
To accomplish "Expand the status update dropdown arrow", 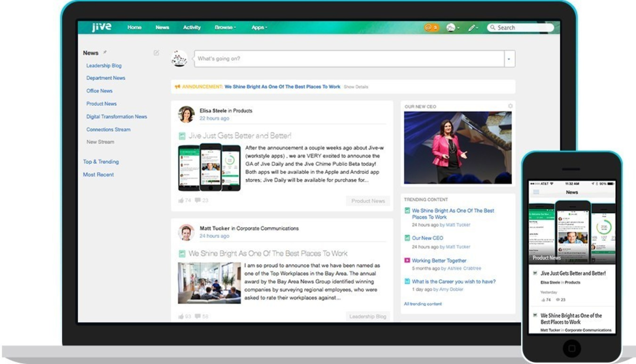I will [x=509, y=59].
